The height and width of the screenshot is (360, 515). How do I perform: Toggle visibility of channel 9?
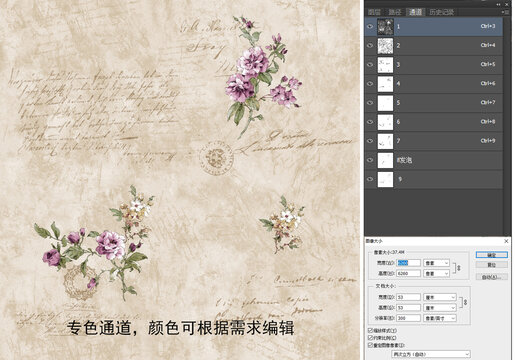click(x=370, y=179)
